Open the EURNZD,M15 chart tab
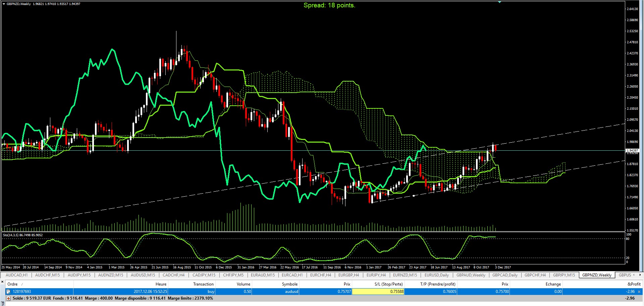This screenshot has height=306, width=644. (x=405, y=275)
